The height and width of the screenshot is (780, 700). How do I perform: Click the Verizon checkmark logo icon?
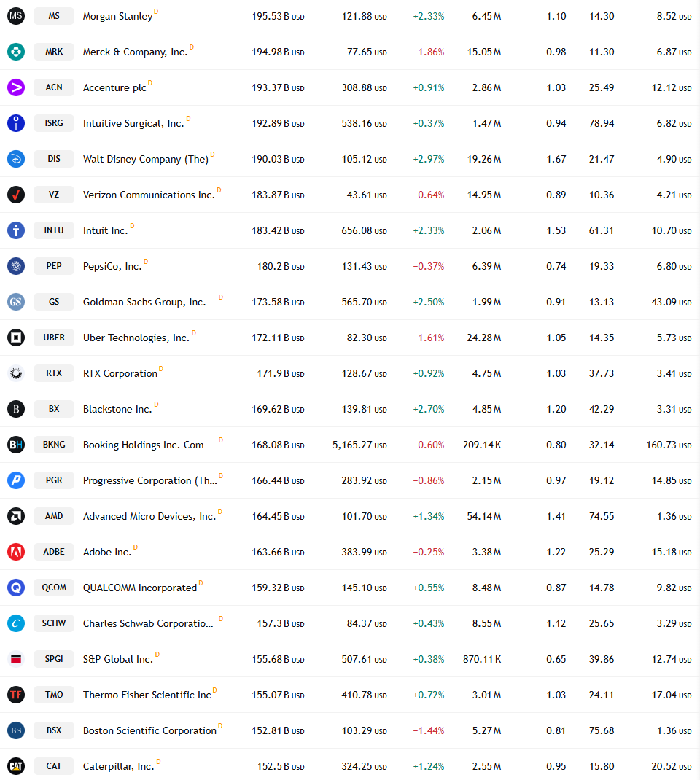point(16,195)
